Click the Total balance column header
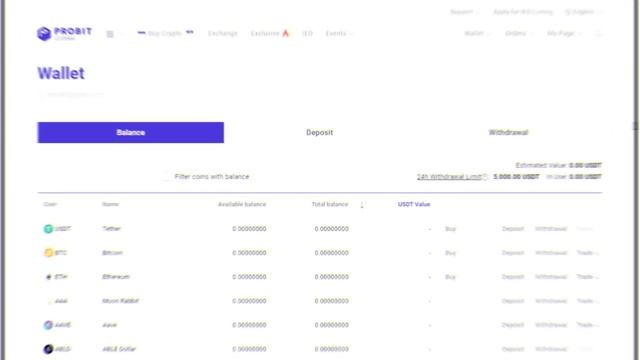The width and height of the screenshot is (640, 360). point(330,204)
